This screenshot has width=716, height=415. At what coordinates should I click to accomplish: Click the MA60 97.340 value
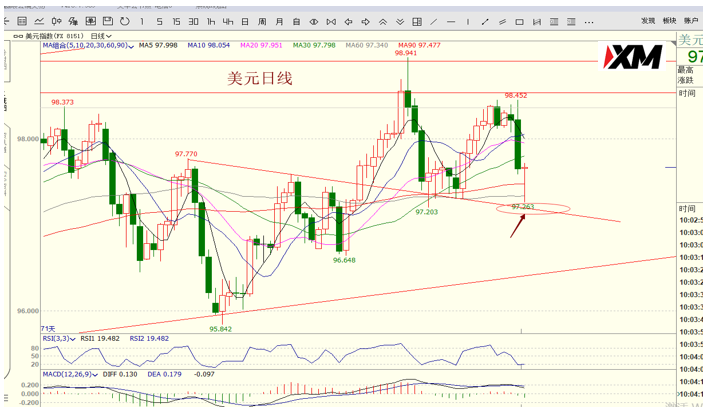(367, 45)
